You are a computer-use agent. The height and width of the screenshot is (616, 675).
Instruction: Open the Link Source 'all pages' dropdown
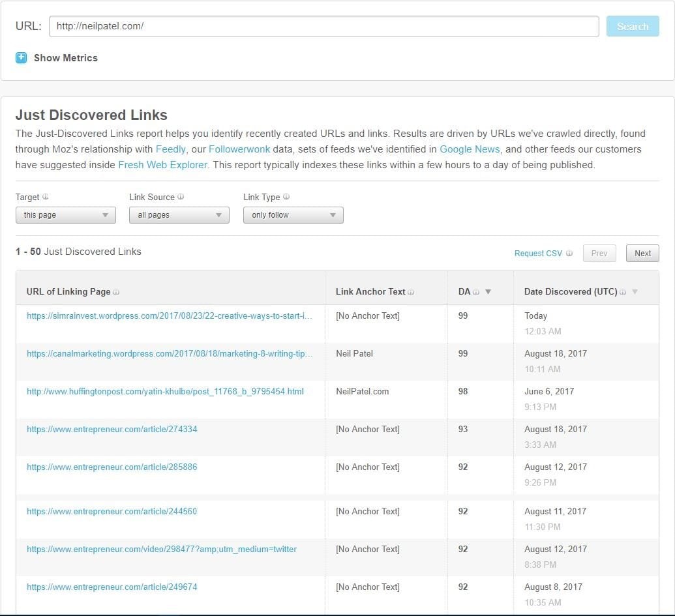(x=179, y=215)
